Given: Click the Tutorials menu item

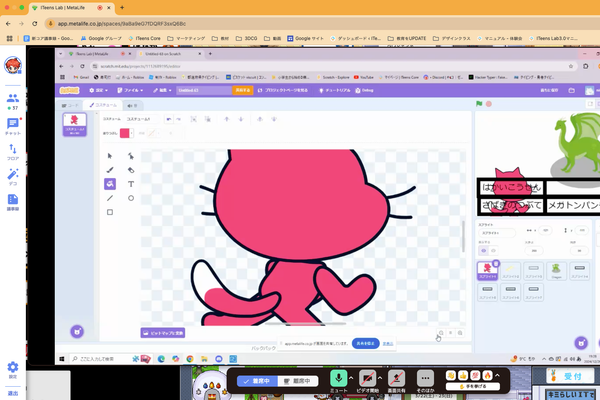Looking at the screenshot, I should 335,90.
